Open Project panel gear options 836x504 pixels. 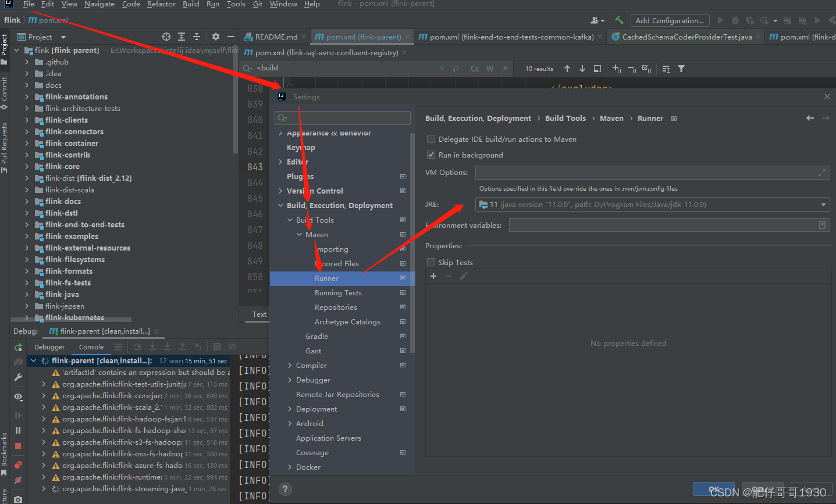(216, 37)
